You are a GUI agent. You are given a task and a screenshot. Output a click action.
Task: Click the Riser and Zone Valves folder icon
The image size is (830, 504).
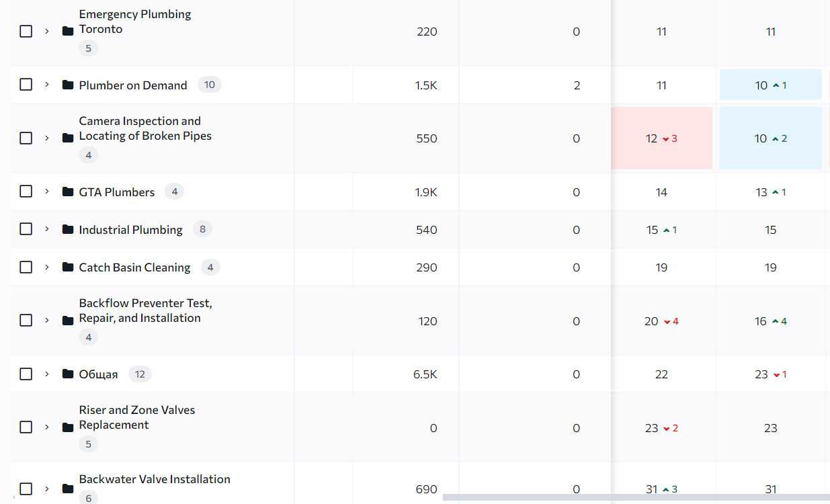click(x=67, y=427)
